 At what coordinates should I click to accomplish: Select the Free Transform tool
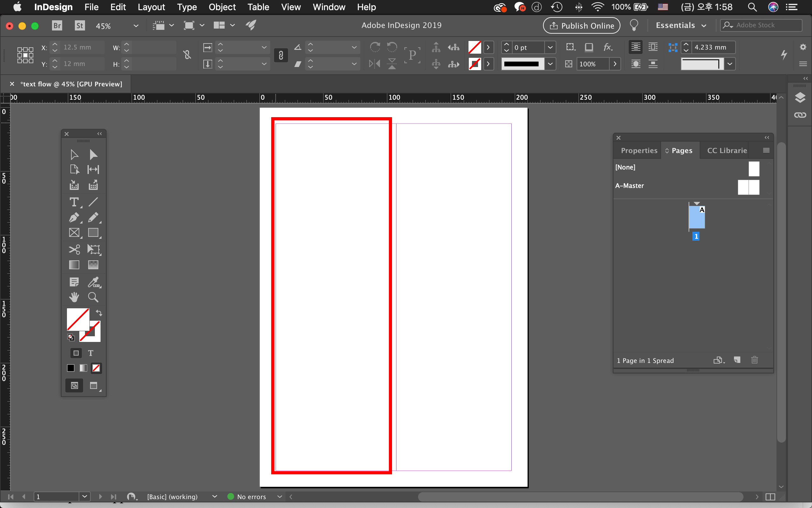(93, 250)
